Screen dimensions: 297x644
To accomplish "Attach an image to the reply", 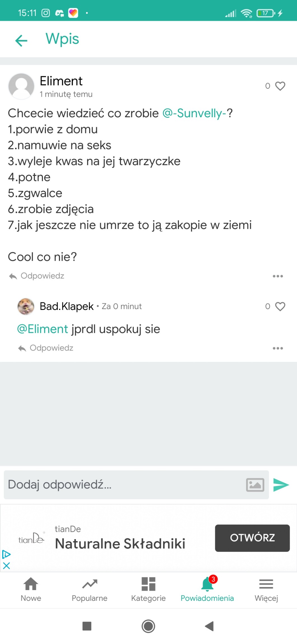I will point(255,485).
